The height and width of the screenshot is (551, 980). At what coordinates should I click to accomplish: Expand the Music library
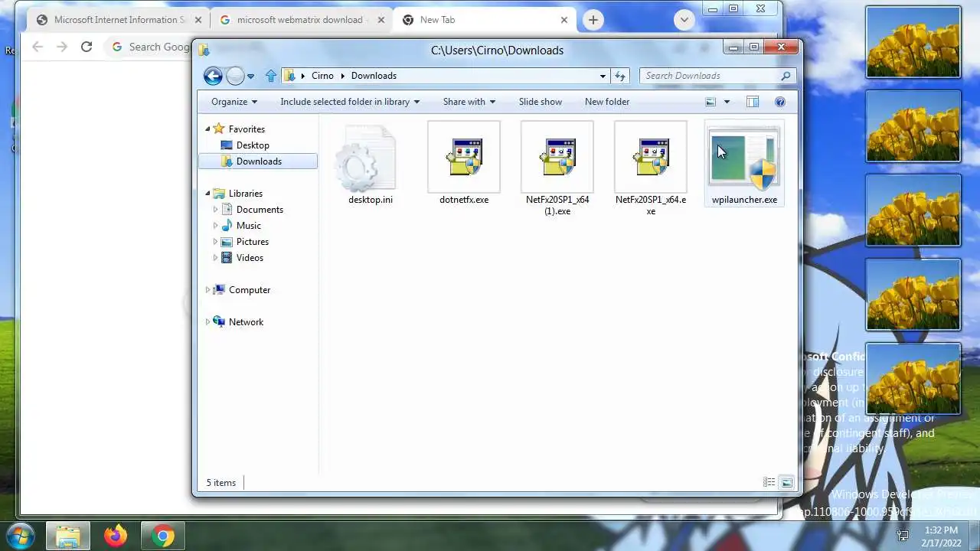[x=215, y=226]
